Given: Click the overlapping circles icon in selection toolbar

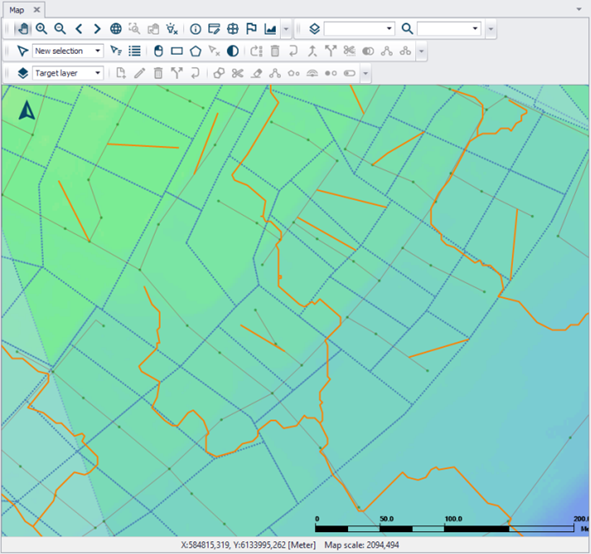Looking at the screenshot, I should (x=368, y=51).
